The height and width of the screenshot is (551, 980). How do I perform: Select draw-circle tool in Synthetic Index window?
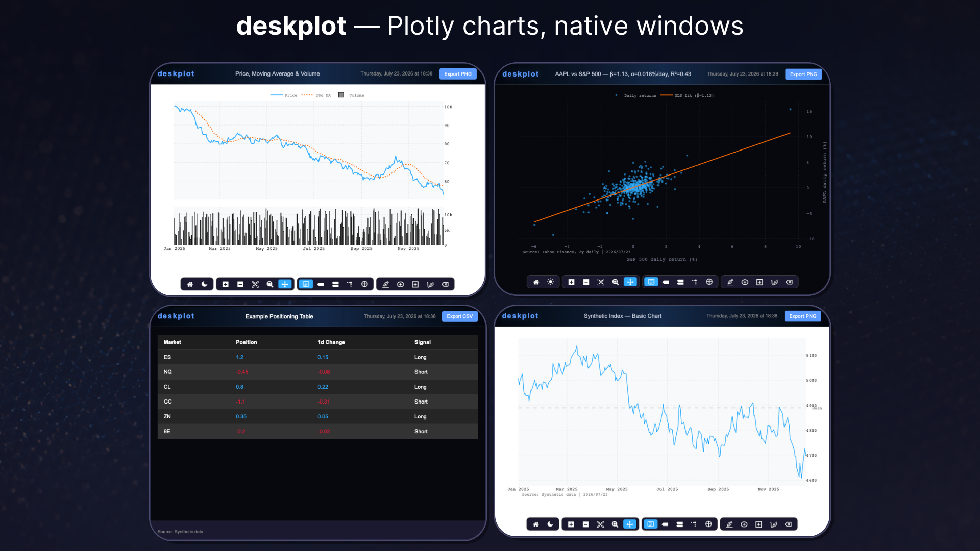[x=744, y=524]
